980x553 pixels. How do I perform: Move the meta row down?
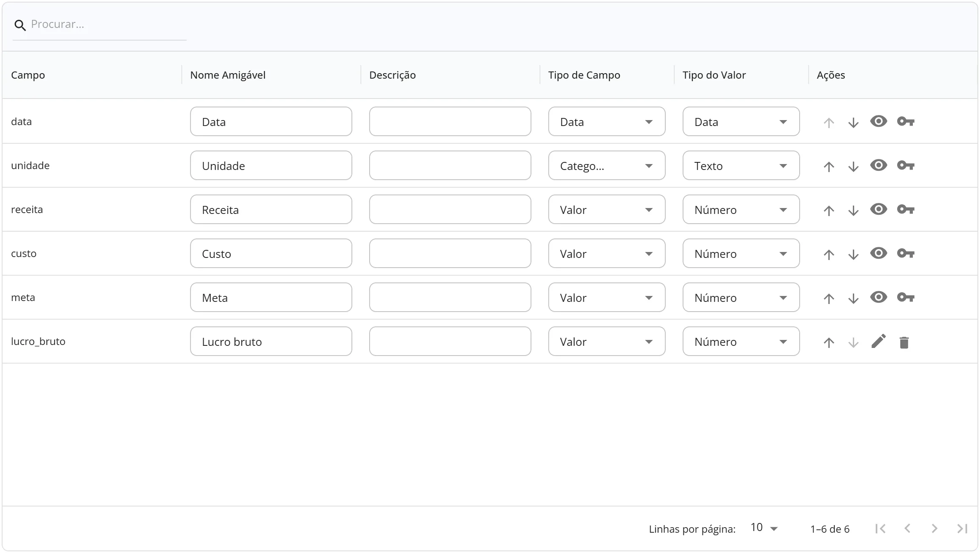point(853,298)
